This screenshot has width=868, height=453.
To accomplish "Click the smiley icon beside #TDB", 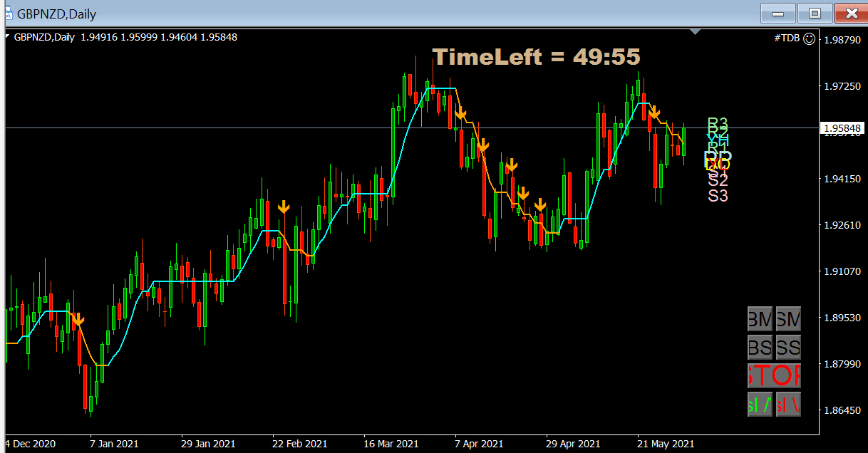I will (809, 39).
